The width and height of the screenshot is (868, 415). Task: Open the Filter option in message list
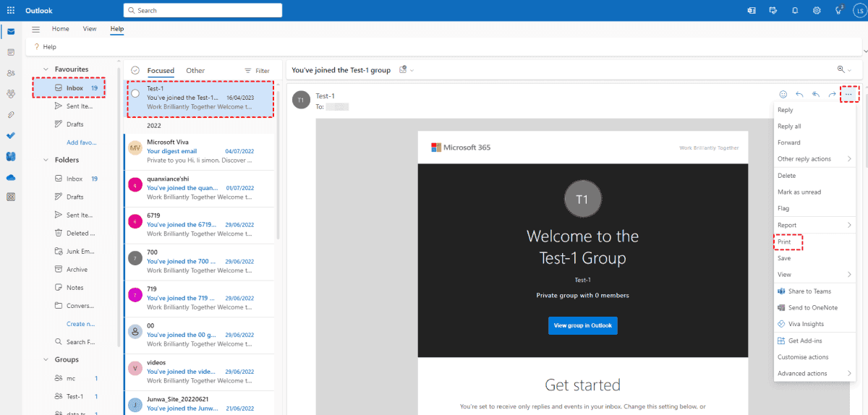pyautogui.click(x=257, y=71)
